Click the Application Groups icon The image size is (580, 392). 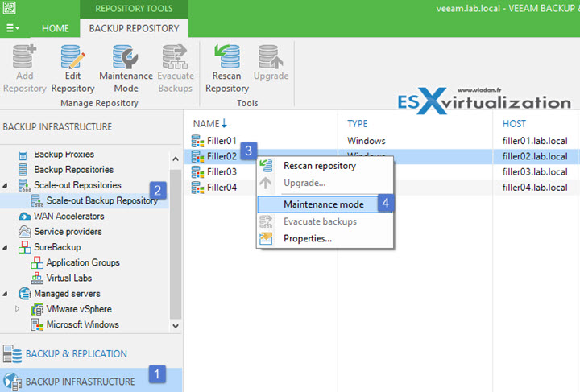click(x=37, y=262)
